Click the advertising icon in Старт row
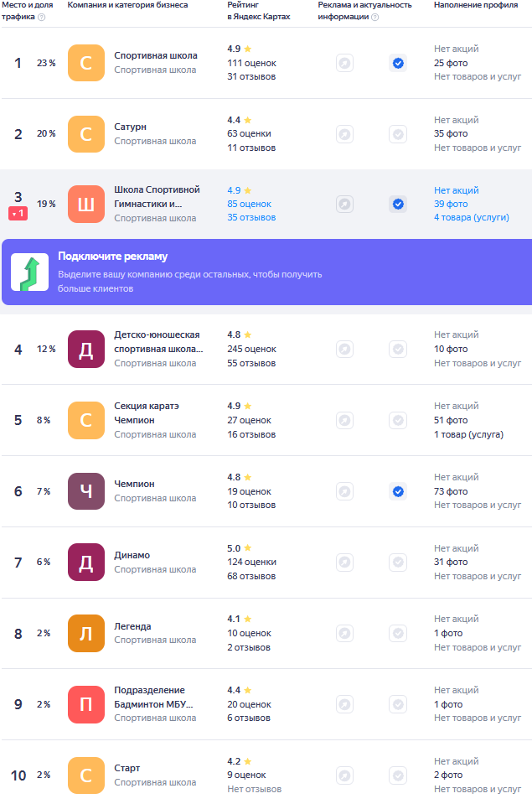The image size is (532, 809). click(x=344, y=775)
